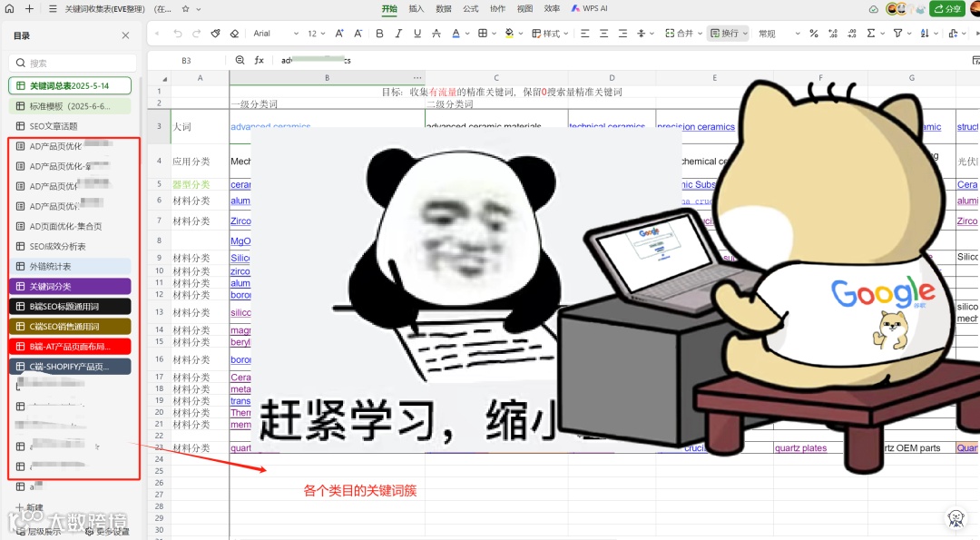This screenshot has height=540, width=980.
Task: Click the 搜索 search field in sidebar
Action: coord(73,64)
